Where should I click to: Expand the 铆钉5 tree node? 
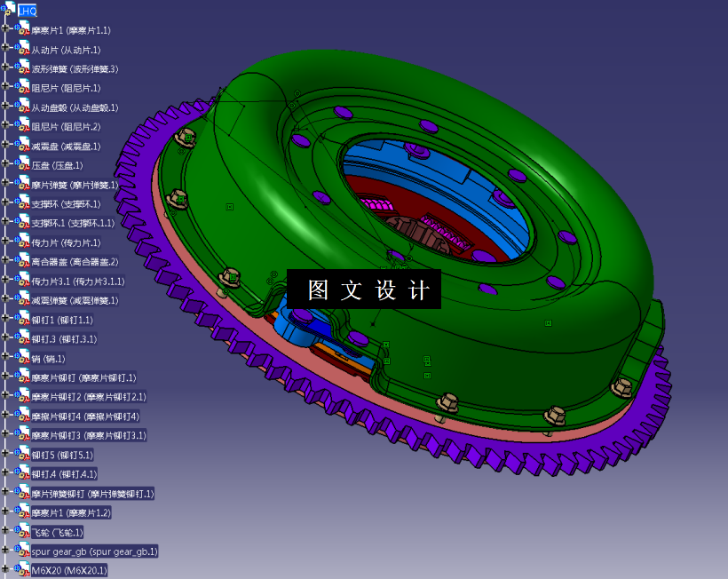pyautogui.click(x=6, y=455)
